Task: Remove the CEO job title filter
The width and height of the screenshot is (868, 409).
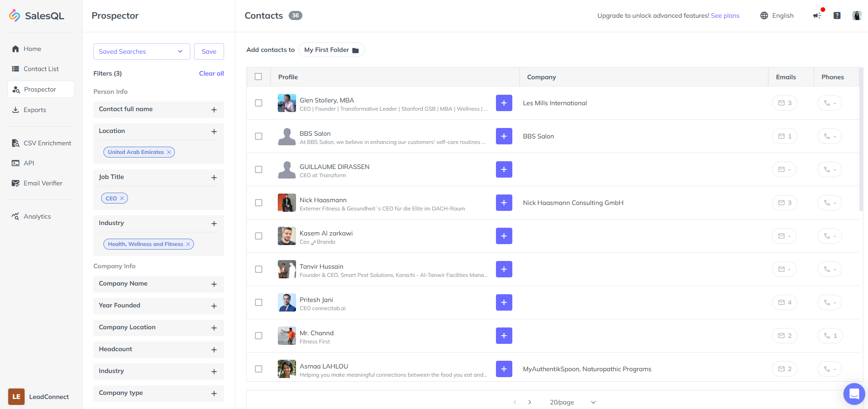Action: 122,199
